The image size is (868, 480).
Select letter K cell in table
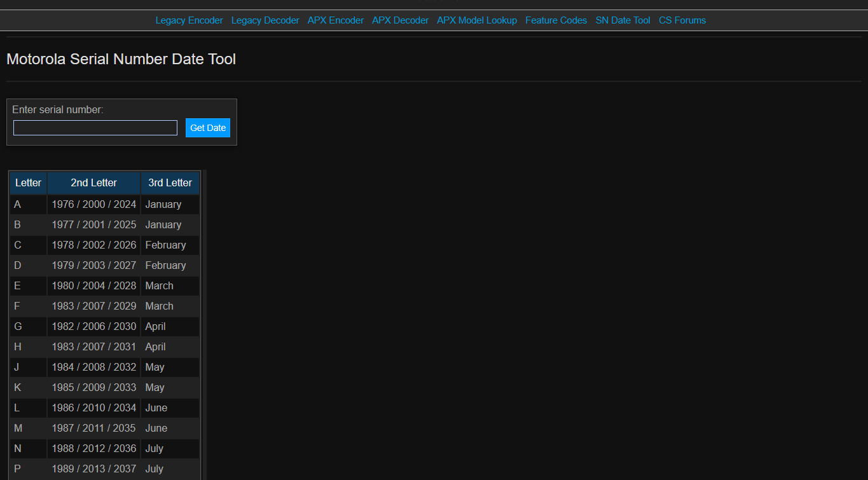coord(28,388)
